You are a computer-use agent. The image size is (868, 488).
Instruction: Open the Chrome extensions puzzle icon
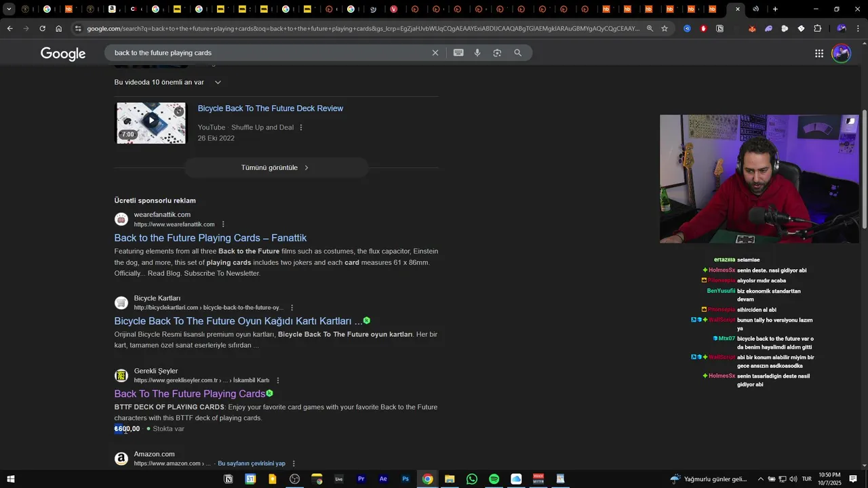click(x=817, y=28)
